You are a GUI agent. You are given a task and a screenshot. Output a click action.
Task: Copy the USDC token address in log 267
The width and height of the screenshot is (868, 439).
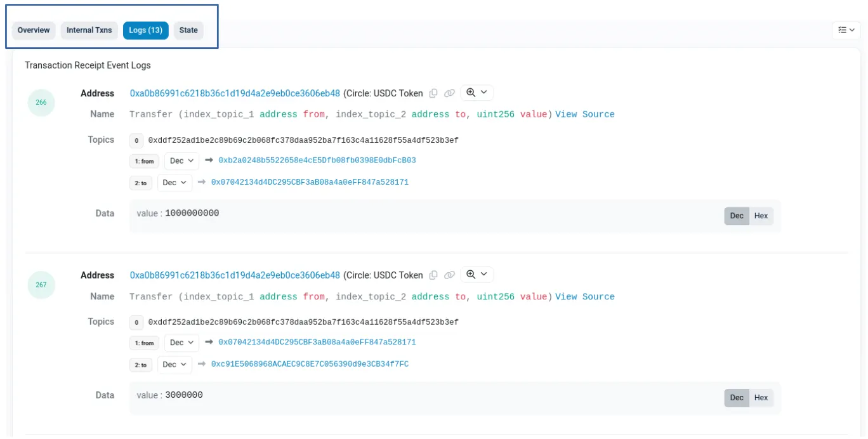433,275
